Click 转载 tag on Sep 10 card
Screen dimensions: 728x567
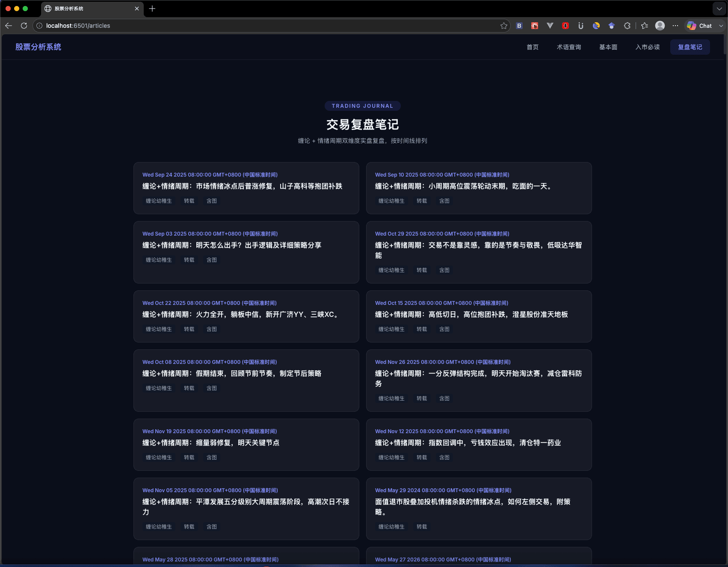[422, 201]
